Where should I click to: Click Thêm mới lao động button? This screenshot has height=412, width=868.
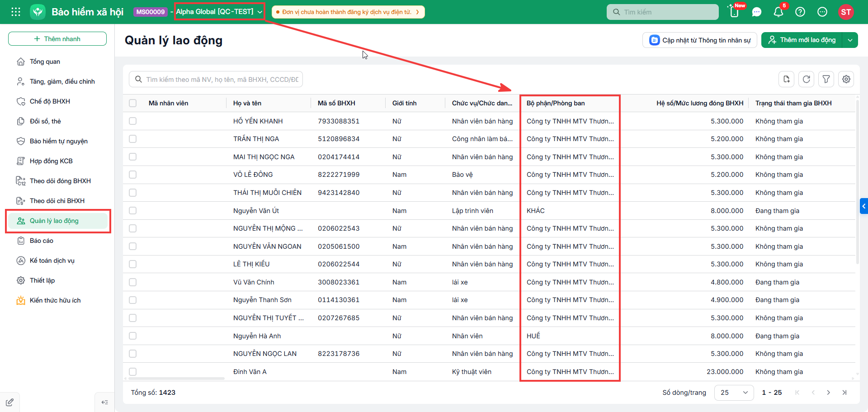tap(802, 40)
